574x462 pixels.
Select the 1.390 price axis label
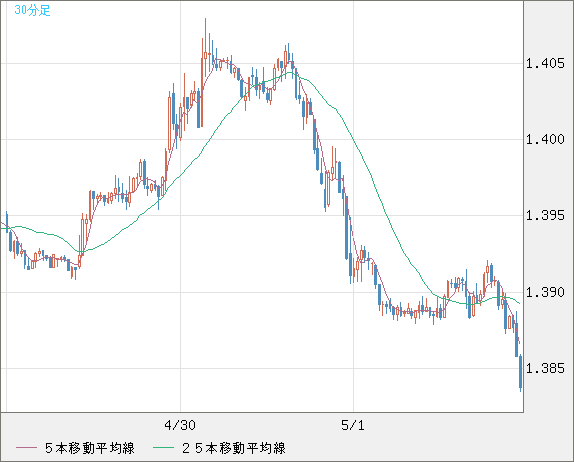click(545, 292)
